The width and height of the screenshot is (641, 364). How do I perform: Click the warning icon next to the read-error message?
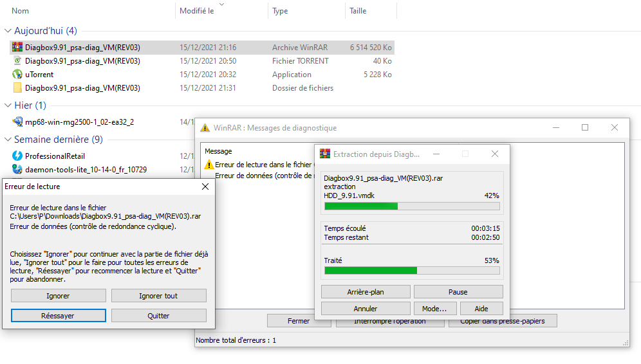tap(209, 165)
